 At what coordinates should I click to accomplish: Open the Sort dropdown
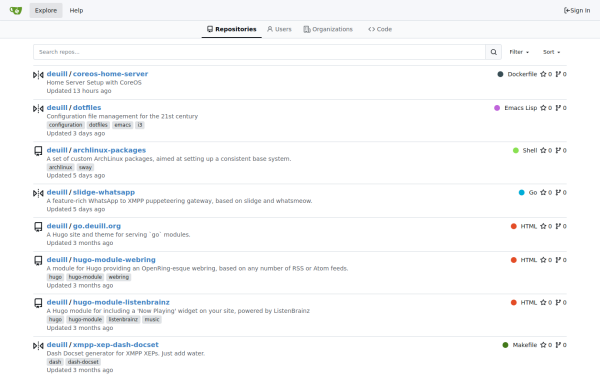click(551, 52)
